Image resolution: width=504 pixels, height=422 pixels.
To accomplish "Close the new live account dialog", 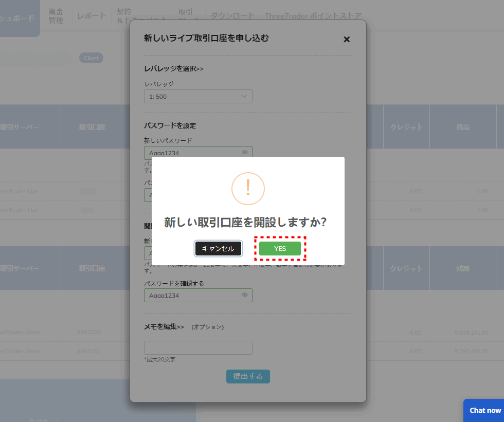I will 347,39.
